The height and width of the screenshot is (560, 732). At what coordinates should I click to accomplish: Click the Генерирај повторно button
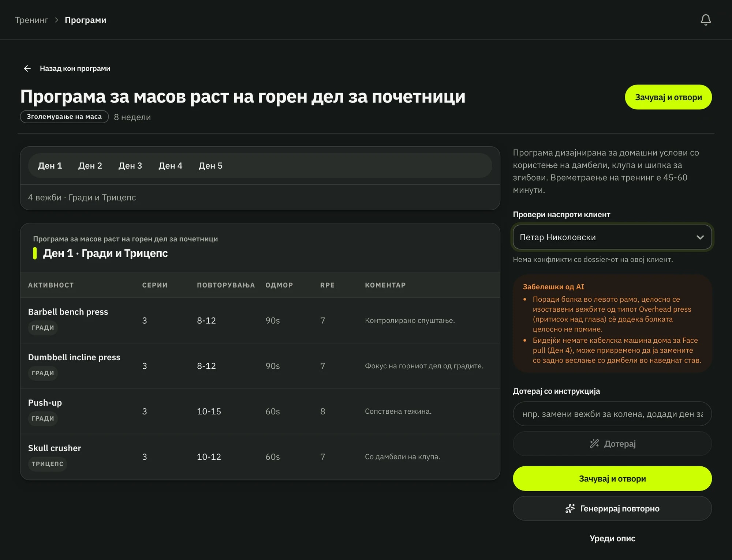[612, 508]
